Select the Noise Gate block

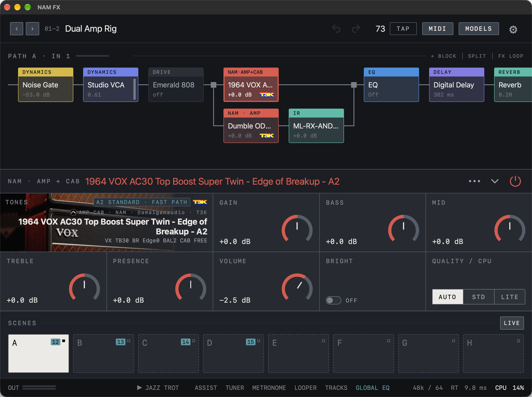click(46, 85)
